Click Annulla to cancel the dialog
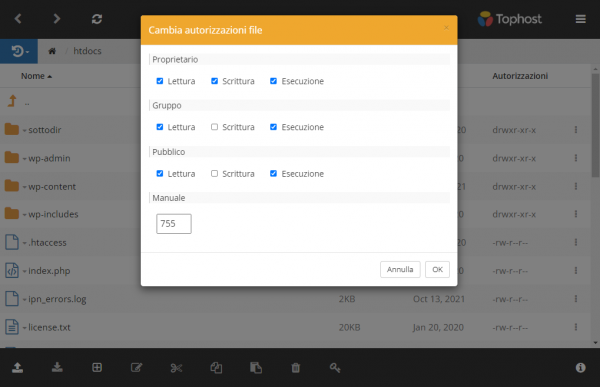Image resolution: width=600 pixels, height=387 pixels. 400,269
